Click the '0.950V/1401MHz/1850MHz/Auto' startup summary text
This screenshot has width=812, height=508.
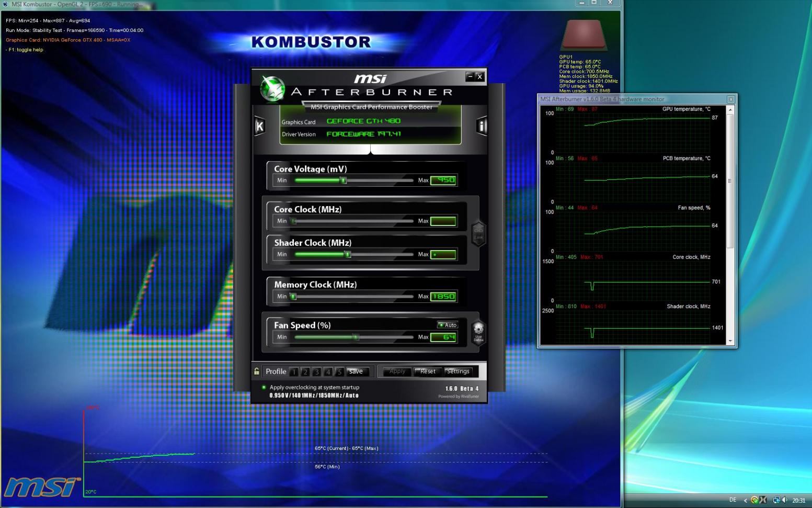tap(314, 396)
